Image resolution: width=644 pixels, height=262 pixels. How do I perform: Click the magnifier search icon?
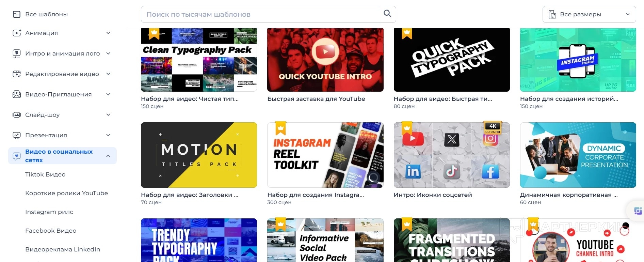387,14
